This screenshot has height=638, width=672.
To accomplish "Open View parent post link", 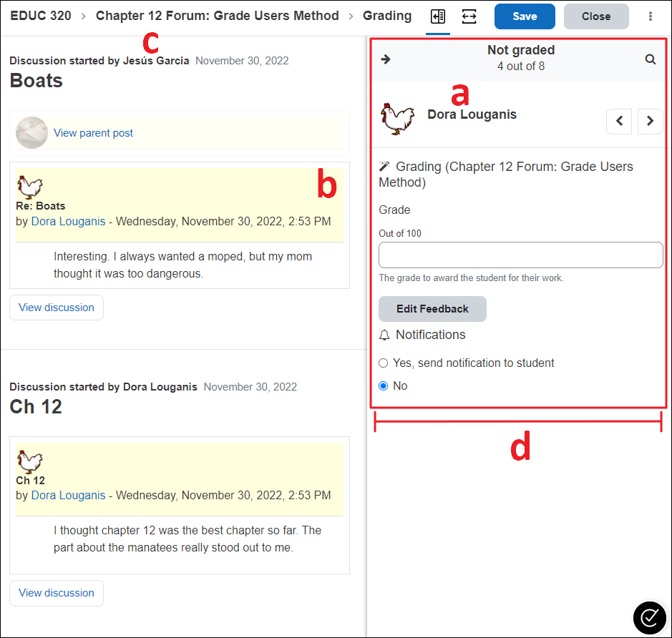I will [x=93, y=133].
